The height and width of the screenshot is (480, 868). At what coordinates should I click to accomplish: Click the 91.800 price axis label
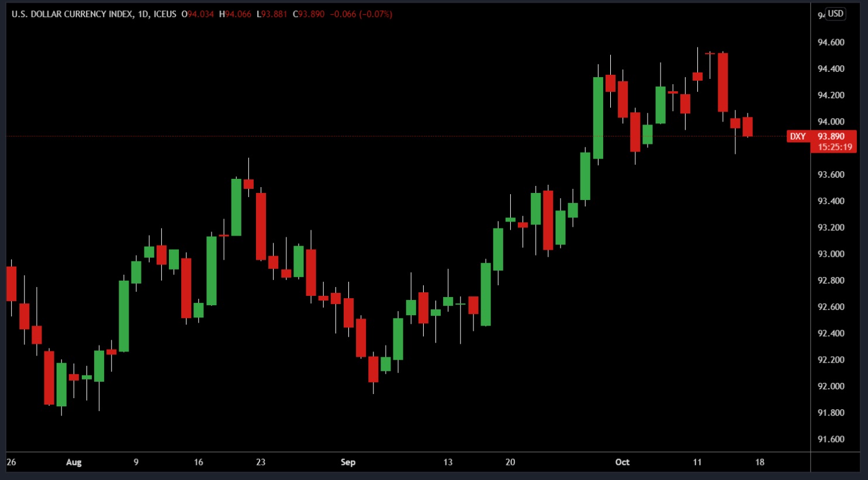pos(831,412)
